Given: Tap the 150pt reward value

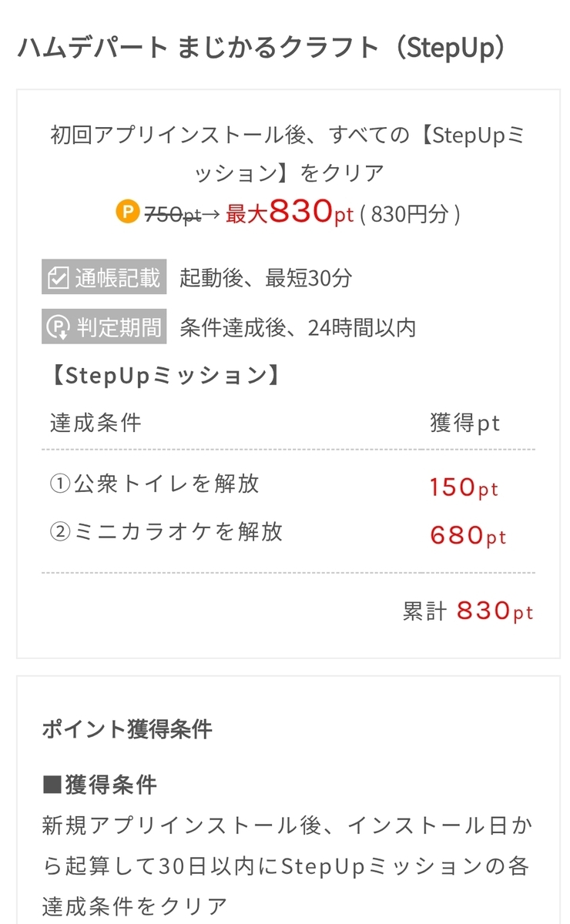Looking at the screenshot, I should 464,487.
